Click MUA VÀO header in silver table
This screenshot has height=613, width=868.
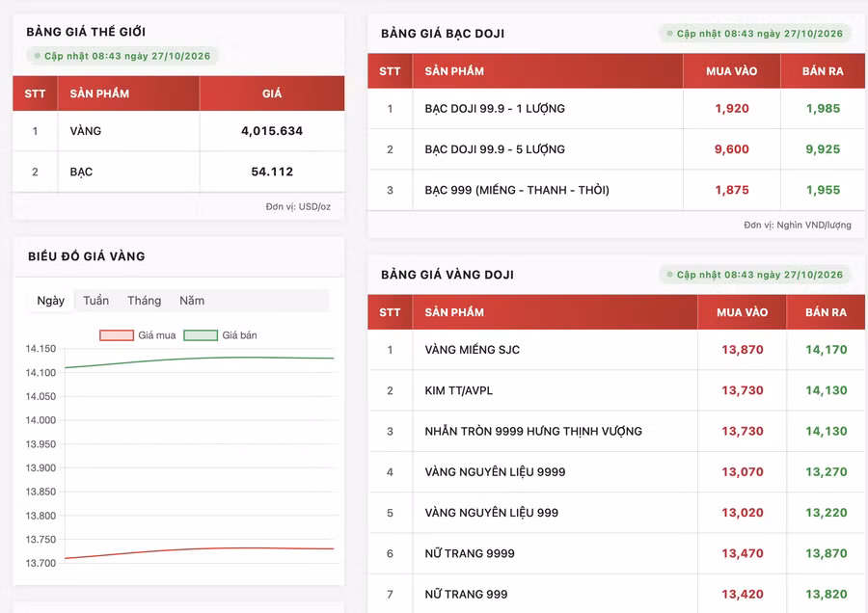click(732, 71)
